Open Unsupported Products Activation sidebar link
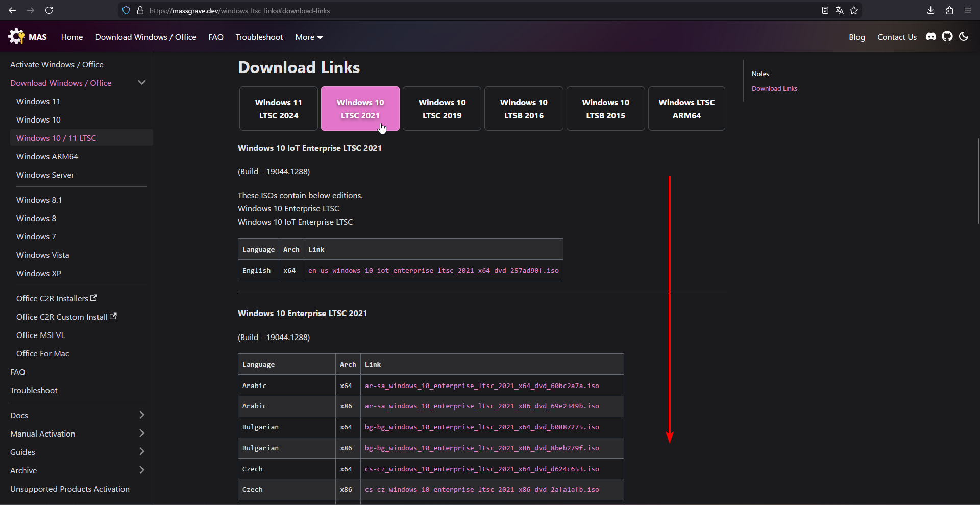980x505 pixels. (x=70, y=489)
